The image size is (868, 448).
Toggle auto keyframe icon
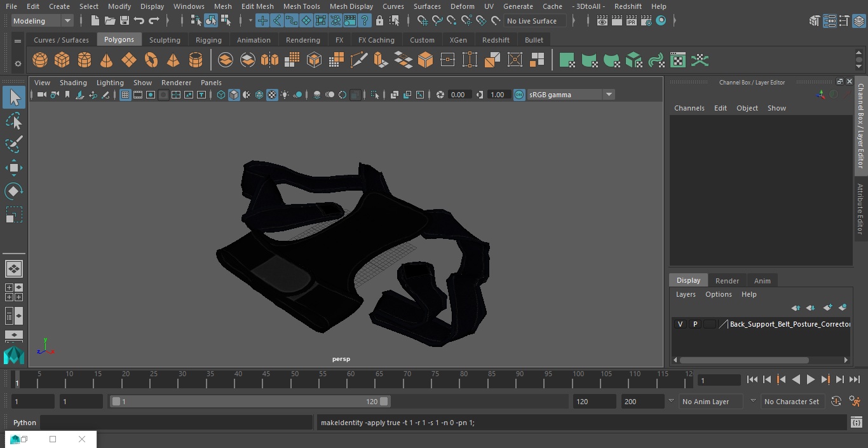pyautogui.click(x=836, y=402)
